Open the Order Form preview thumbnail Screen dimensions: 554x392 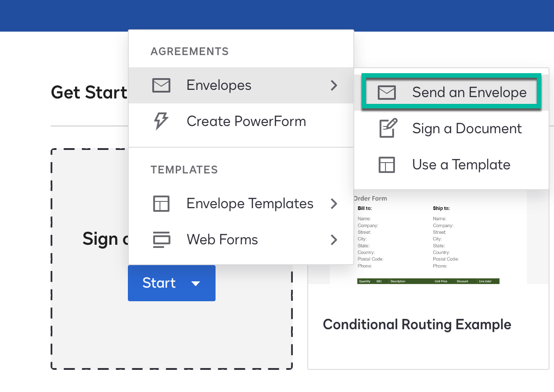427,239
